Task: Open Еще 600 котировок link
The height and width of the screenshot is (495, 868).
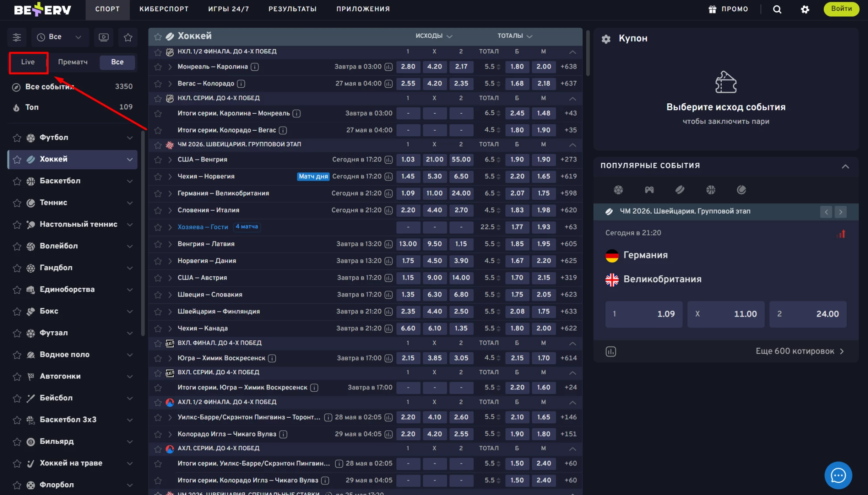Action: [x=800, y=351]
